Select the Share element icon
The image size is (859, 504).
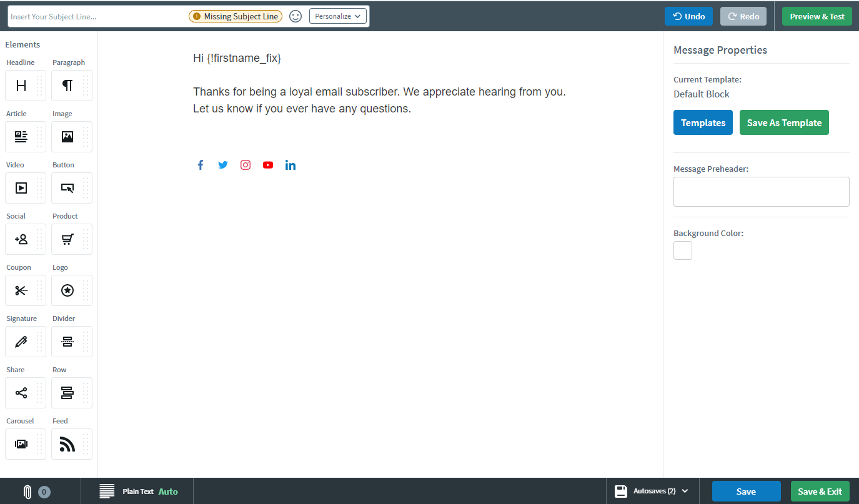point(21,393)
